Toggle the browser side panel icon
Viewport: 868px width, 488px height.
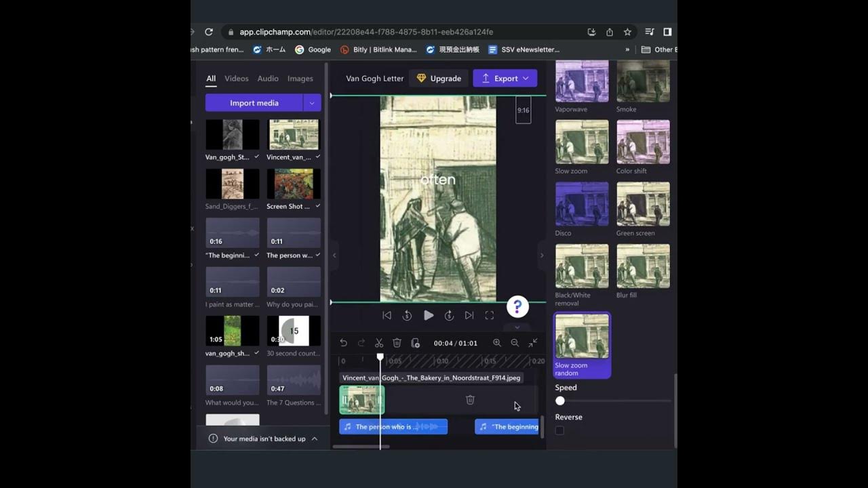(667, 32)
